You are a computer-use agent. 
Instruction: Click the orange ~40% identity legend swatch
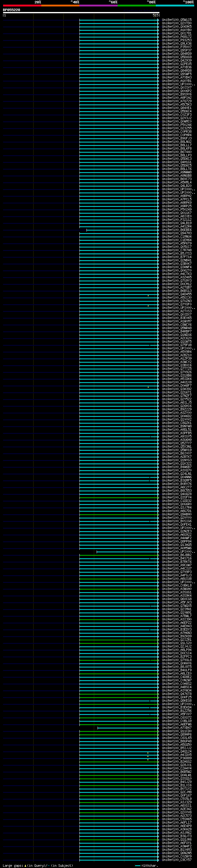coord(60,6)
